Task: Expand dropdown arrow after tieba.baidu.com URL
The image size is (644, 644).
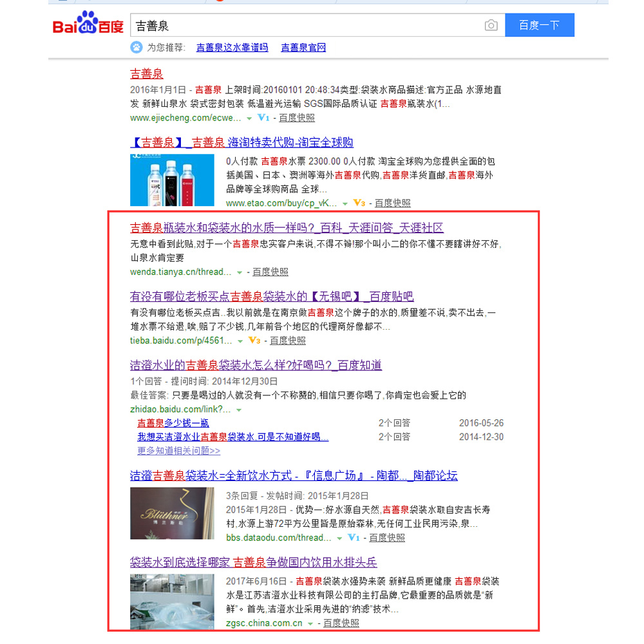Action: pyautogui.click(x=240, y=341)
